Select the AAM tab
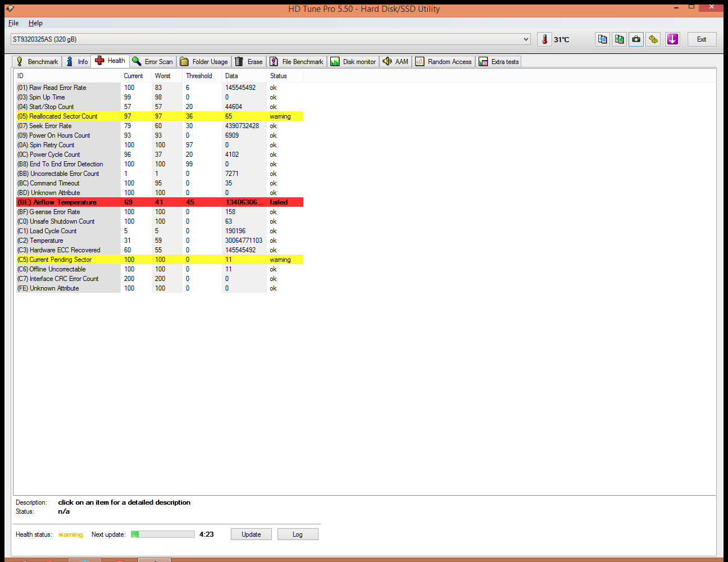 coord(396,62)
